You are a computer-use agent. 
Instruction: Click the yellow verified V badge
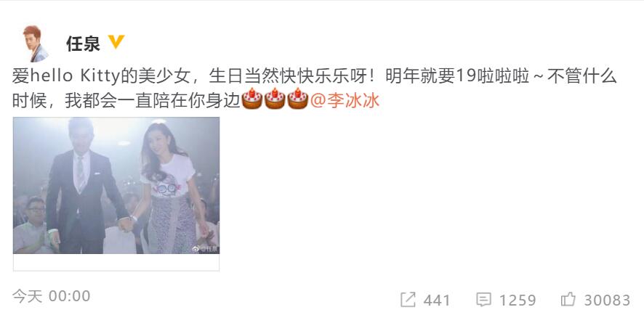[116, 42]
